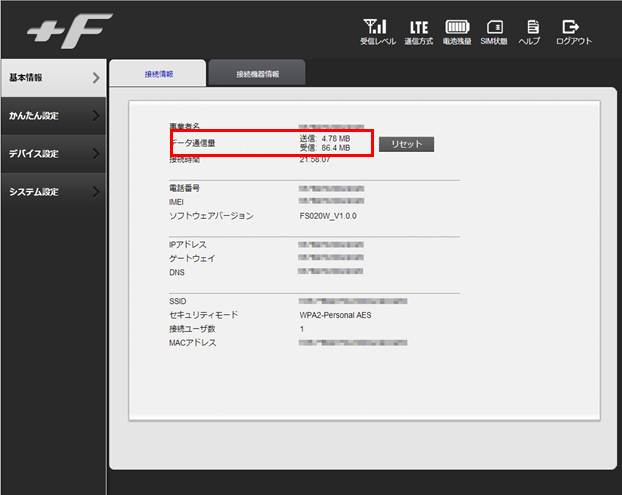Click the MACアドレス label
Viewport: 622px width, 495px height.
click(x=192, y=343)
